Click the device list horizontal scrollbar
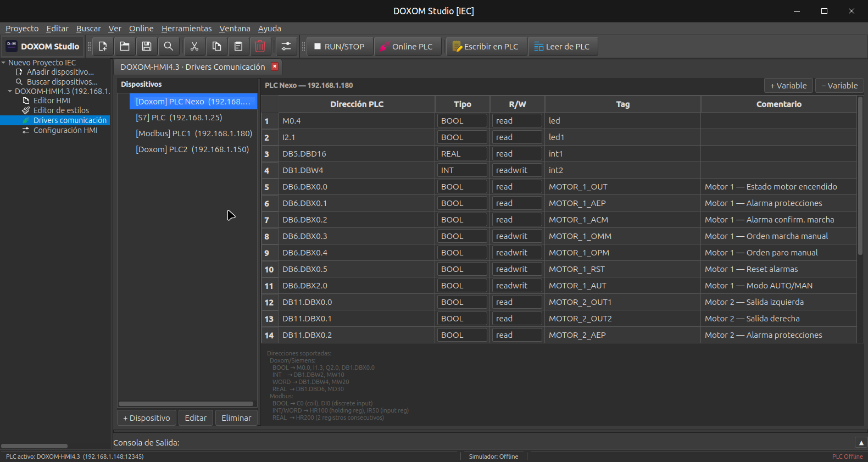Viewport: 868px width, 462px height. [x=186, y=404]
